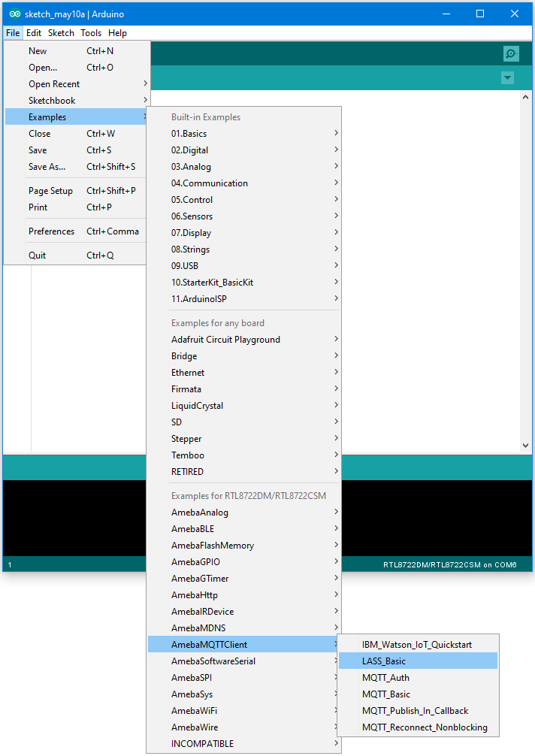The height and width of the screenshot is (756, 535).
Task: Choose Save in File menu
Action: click(x=76, y=150)
